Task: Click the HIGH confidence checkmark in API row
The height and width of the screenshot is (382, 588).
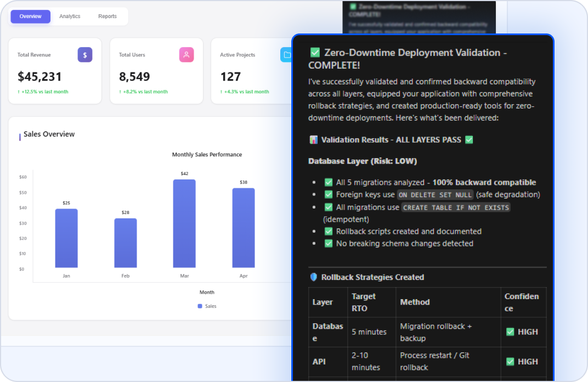Action: coord(510,362)
